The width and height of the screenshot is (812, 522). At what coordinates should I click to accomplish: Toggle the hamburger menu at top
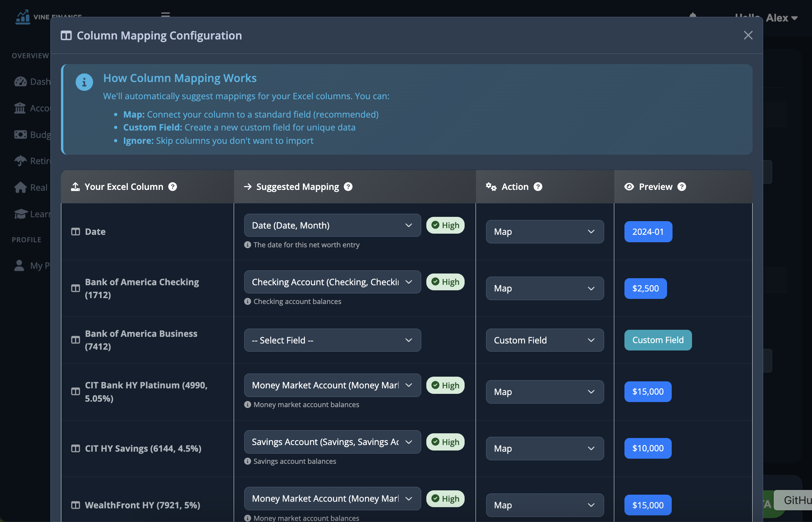[x=166, y=15]
